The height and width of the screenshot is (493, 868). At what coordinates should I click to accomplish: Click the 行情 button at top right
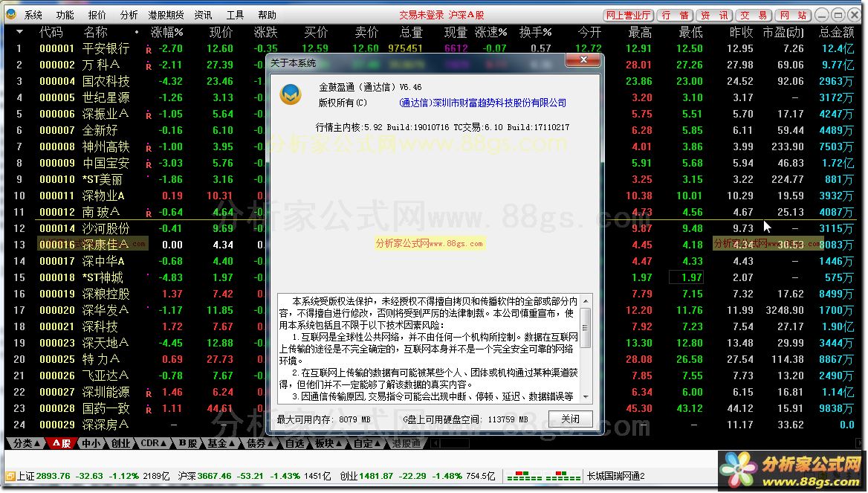(x=675, y=15)
